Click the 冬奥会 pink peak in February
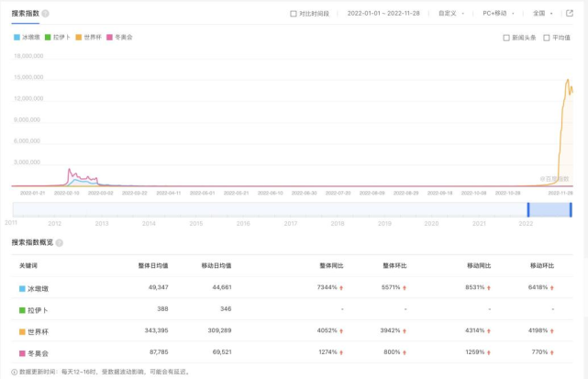This screenshot has width=588, height=379. pyautogui.click(x=70, y=170)
